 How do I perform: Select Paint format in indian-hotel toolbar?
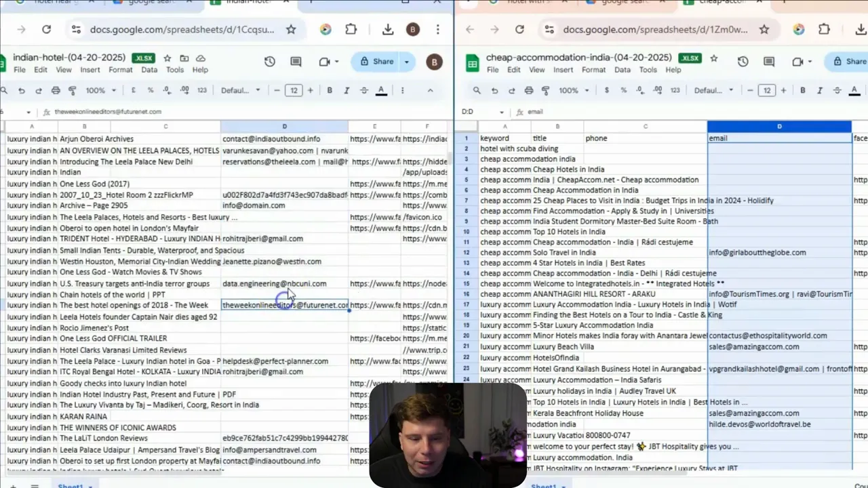[72, 90]
